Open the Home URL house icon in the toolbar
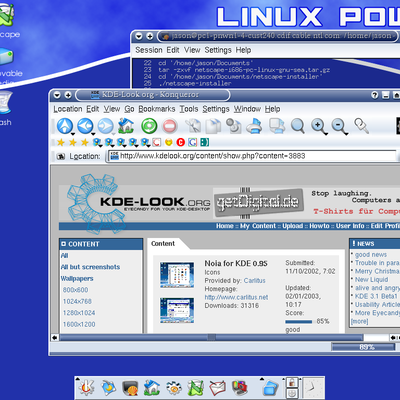 pyautogui.click(x=126, y=126)
